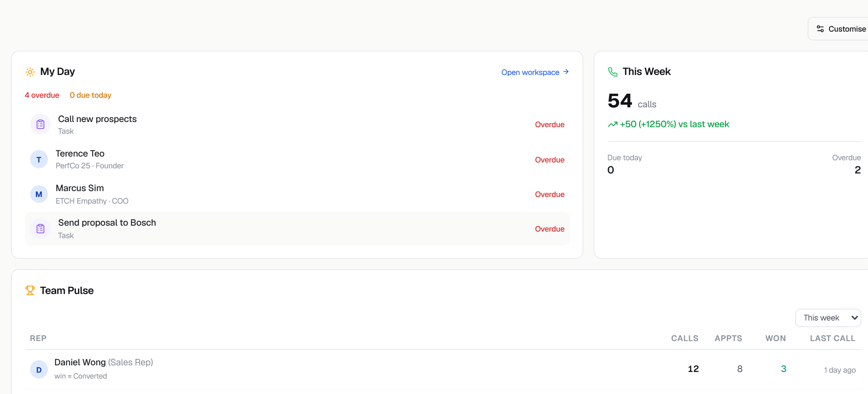Open the Terence Teo contact row
The image size is (868, 394).
(x=298, y=160)
